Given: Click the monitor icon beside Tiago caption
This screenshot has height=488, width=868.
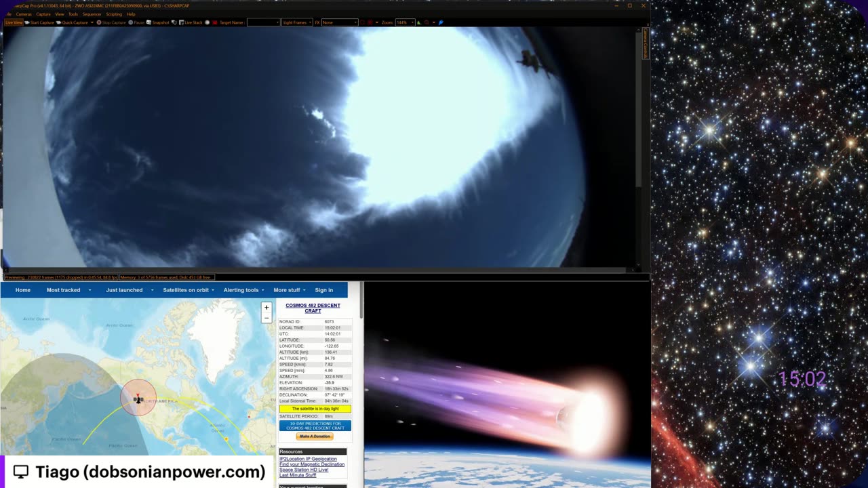Looking at the screenshot, I should tap(21, 472).
